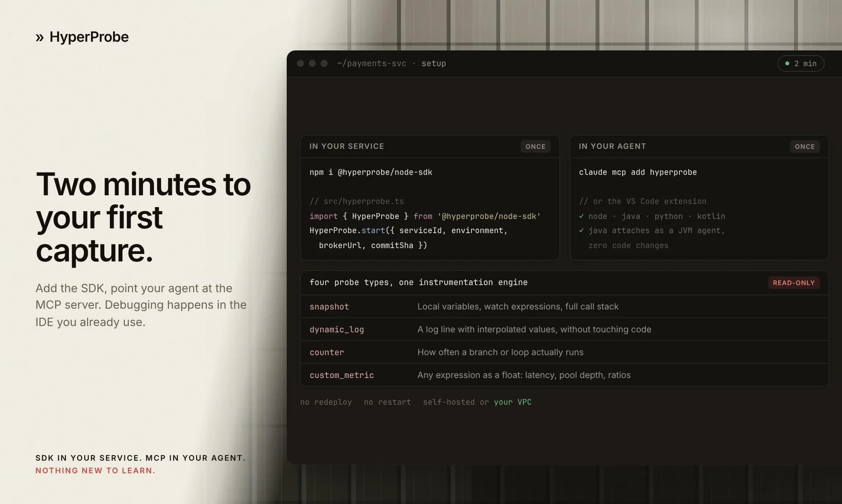The width and height of the screenshot is (842, 504).
Task: Select the counter probe type
Action: point(327,352)
